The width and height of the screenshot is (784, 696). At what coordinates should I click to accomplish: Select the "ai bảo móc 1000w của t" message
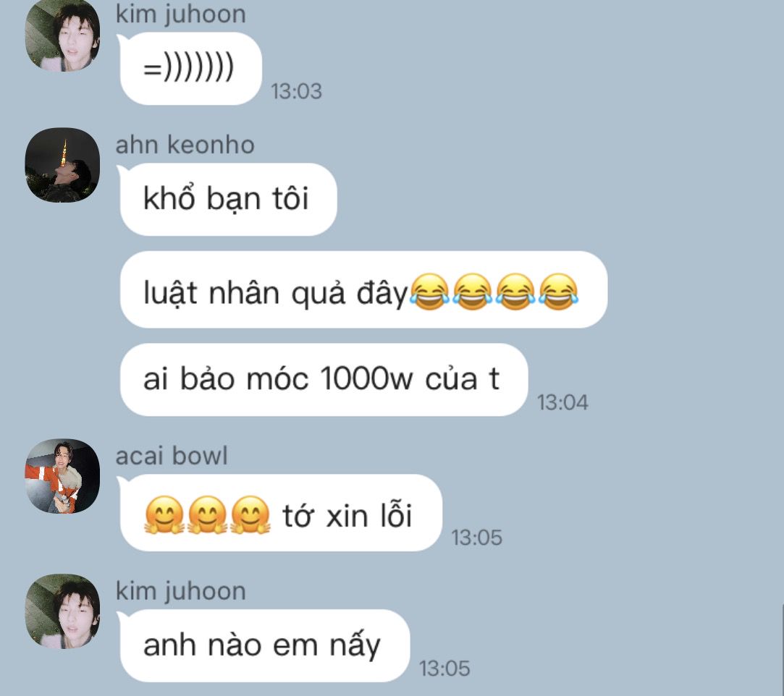coord(324,380)
